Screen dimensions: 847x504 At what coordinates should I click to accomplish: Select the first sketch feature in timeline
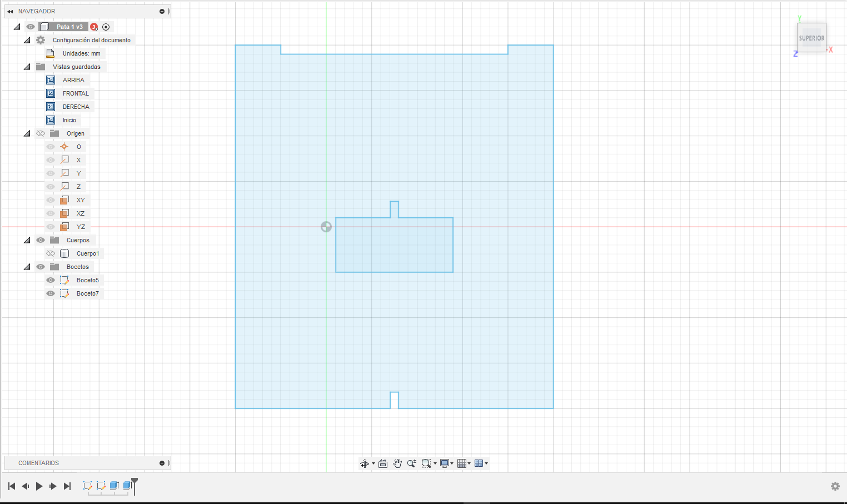click(88, 486)
